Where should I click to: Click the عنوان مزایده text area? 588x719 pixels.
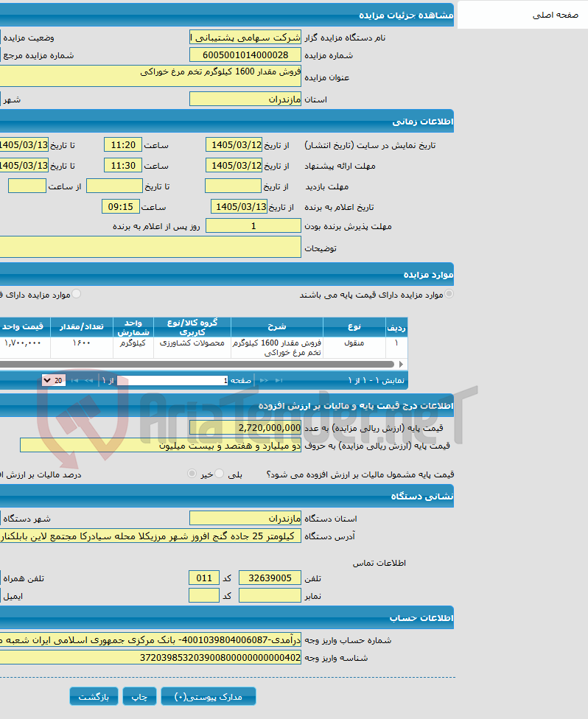pyautogui.click(x=150, y=76)
